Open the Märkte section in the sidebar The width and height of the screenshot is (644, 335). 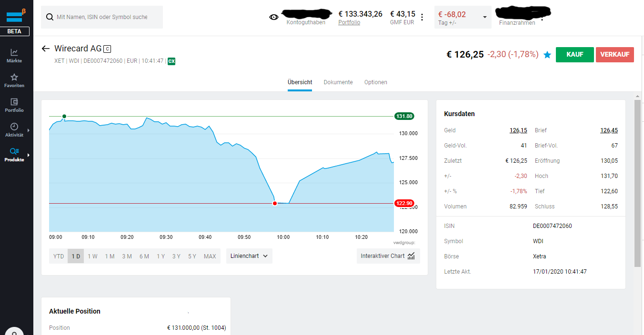tap(14, 54)
